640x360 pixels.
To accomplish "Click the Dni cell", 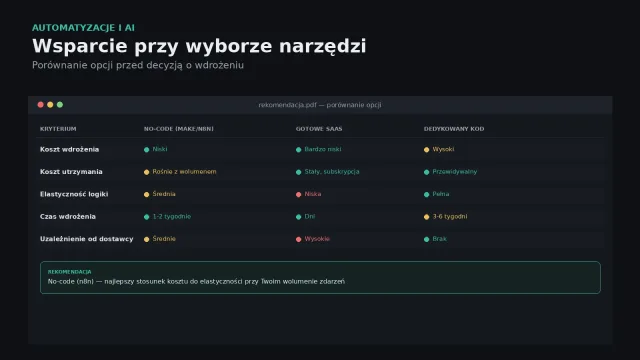I will coord(310,217).
